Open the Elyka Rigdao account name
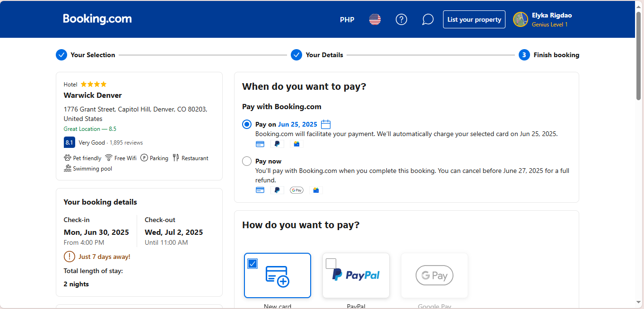The image size is (644, 309). point(552,15)
